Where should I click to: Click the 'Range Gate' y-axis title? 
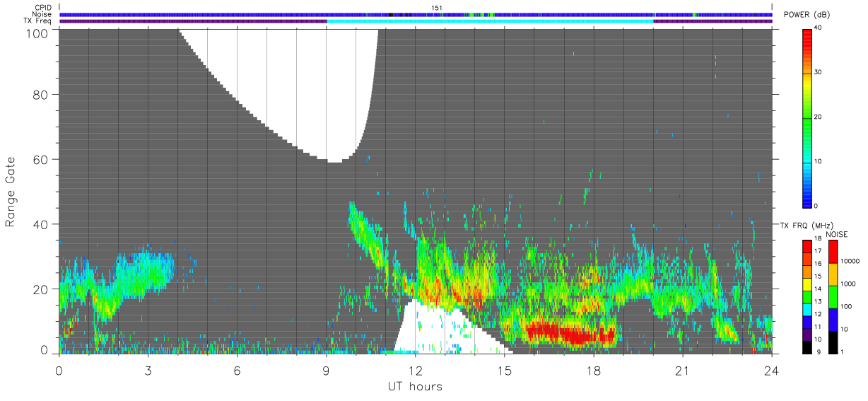point(11,192)
